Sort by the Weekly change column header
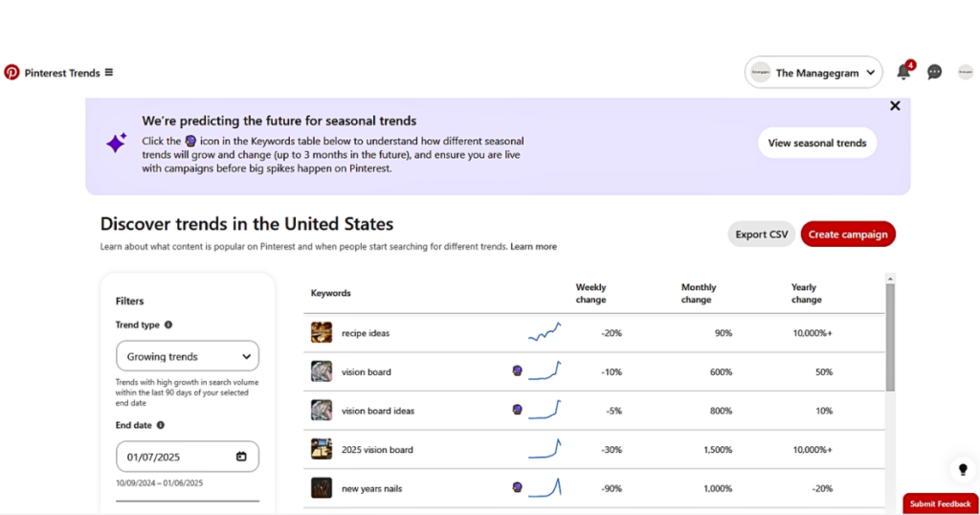 coord(590,293)
